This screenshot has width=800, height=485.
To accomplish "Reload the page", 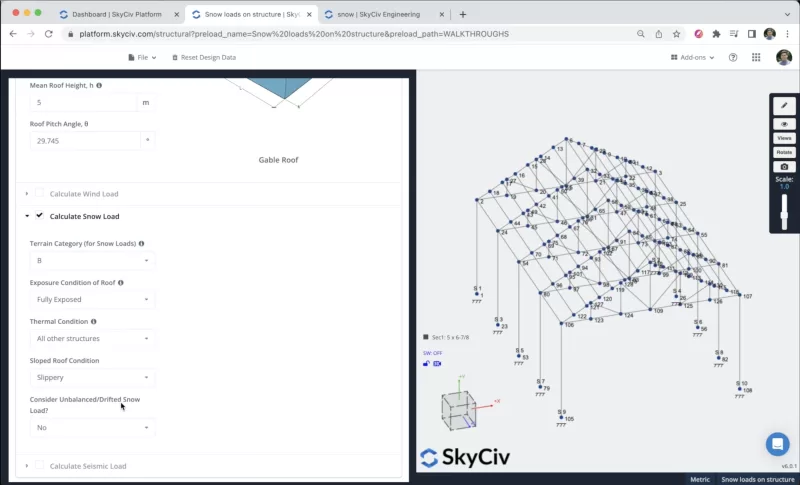I will pos(48,34).
